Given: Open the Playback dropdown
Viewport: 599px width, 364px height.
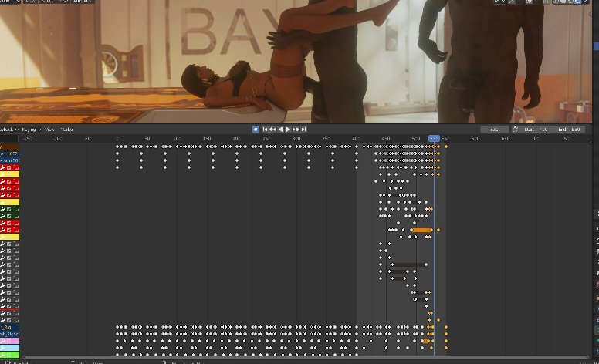Looking at the screenshot, I should click(8, 130).
